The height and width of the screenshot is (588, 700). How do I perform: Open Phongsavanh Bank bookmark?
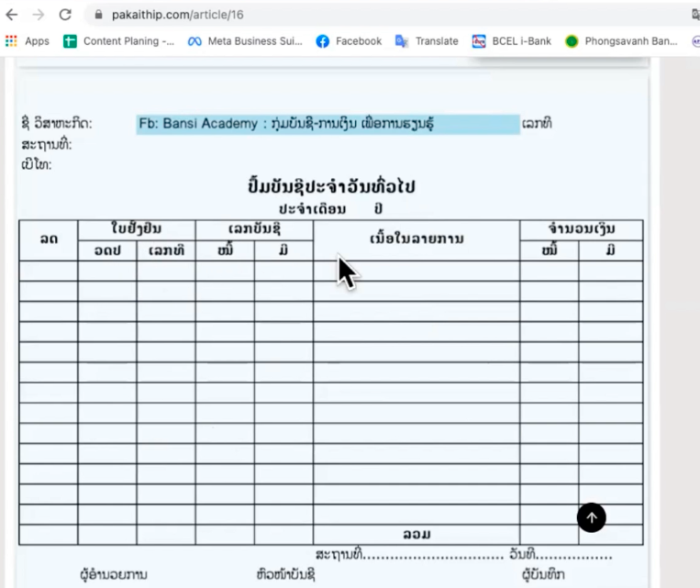pyautogui.click(x=621, y=41)
